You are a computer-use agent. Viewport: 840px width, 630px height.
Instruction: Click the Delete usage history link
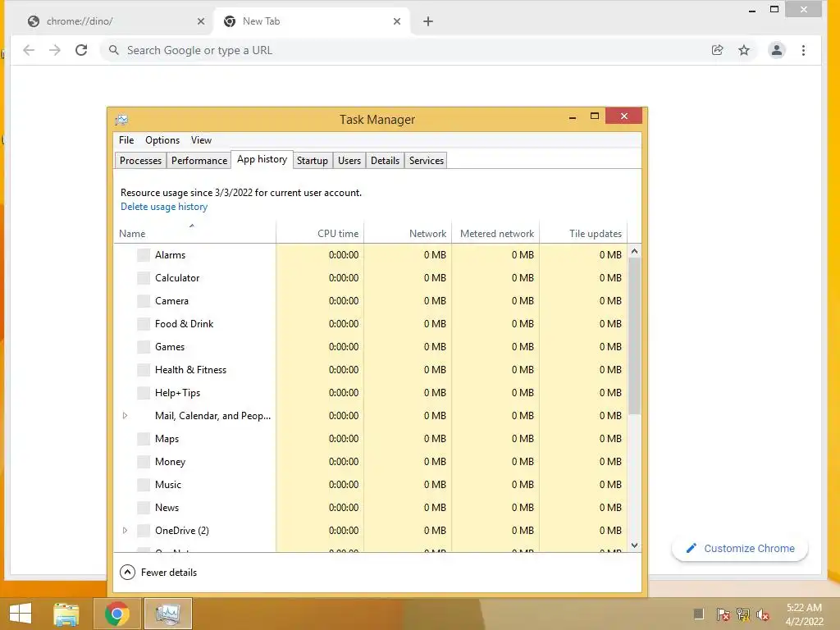coord(164,207)
